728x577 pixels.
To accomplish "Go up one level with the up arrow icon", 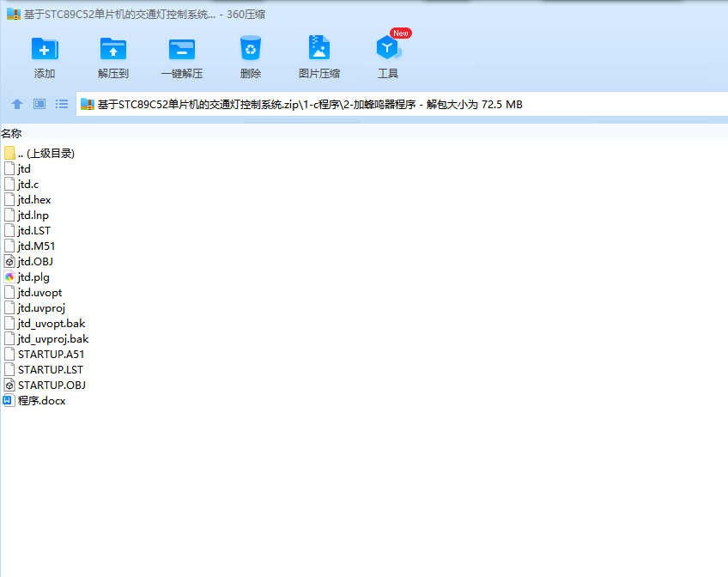I will pyautogui.click(x=17, y=104).
